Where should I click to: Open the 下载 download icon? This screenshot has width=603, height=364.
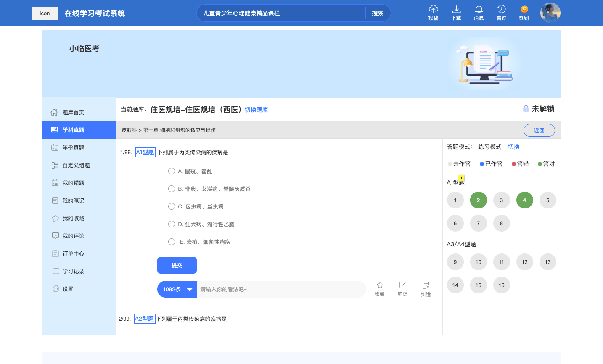pyautogui.click(x=456, y=10)
